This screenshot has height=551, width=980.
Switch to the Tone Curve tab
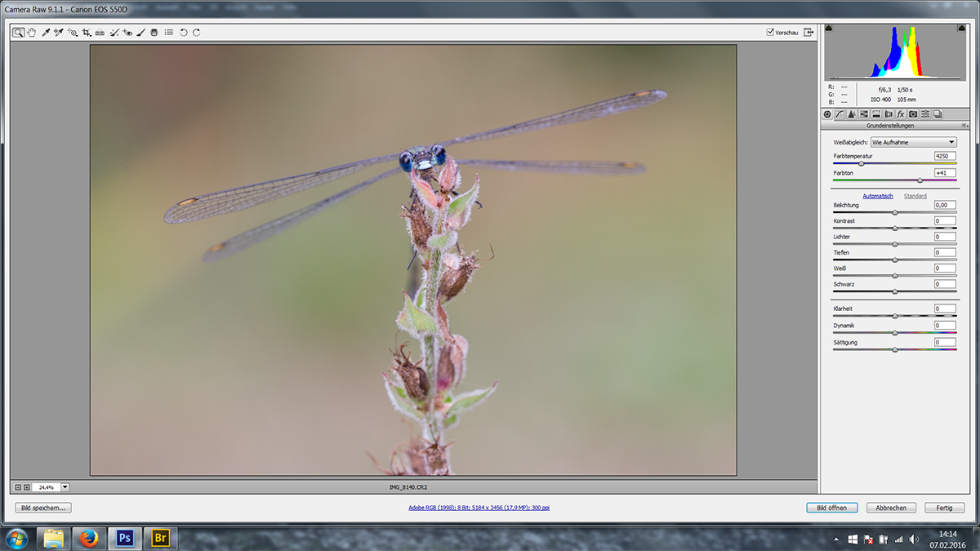(x=840, y=114)
